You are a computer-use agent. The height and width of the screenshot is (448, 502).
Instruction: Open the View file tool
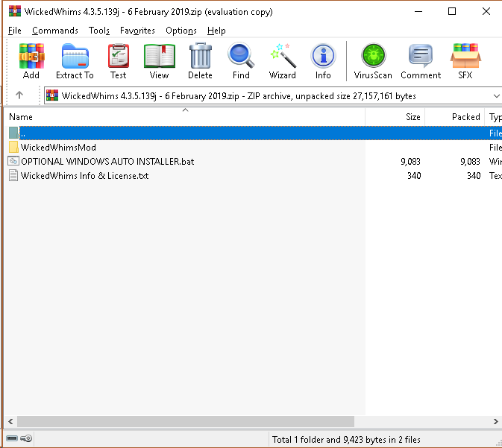coord(159,61)
